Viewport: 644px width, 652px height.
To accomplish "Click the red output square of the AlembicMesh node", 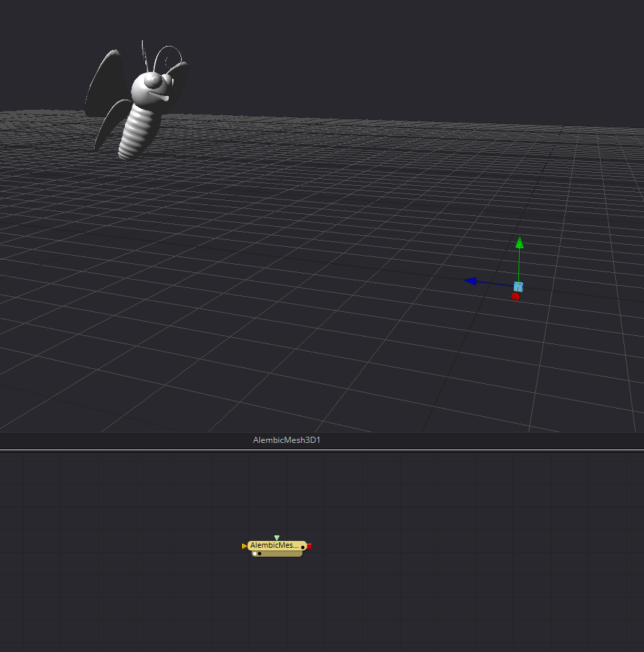I will click(x=309, y=546).
